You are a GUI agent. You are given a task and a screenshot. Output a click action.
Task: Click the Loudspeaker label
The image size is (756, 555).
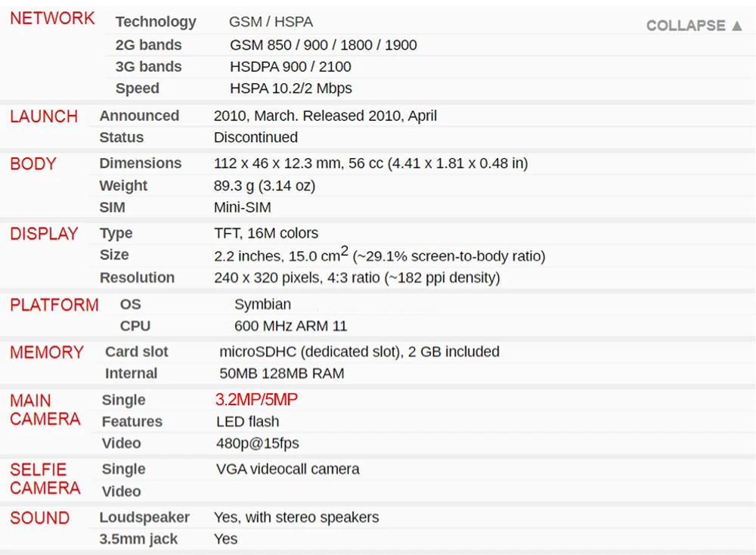(144, 517)
